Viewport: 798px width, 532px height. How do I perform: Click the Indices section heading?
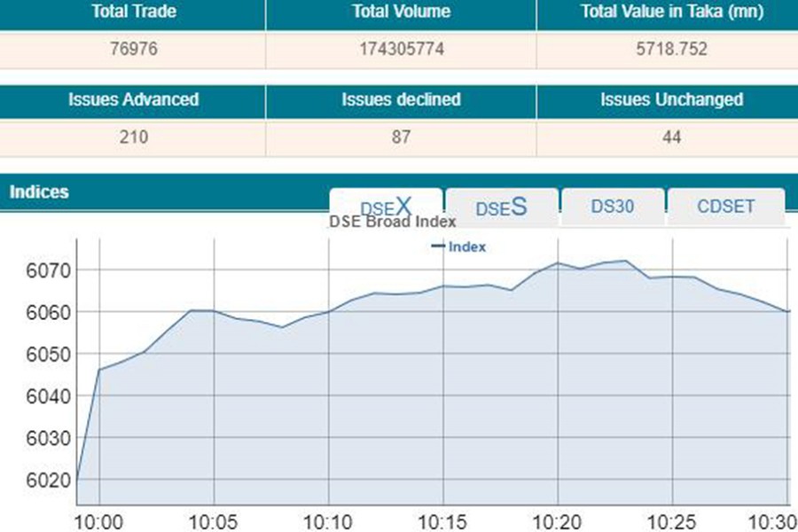tap(39, 192)
